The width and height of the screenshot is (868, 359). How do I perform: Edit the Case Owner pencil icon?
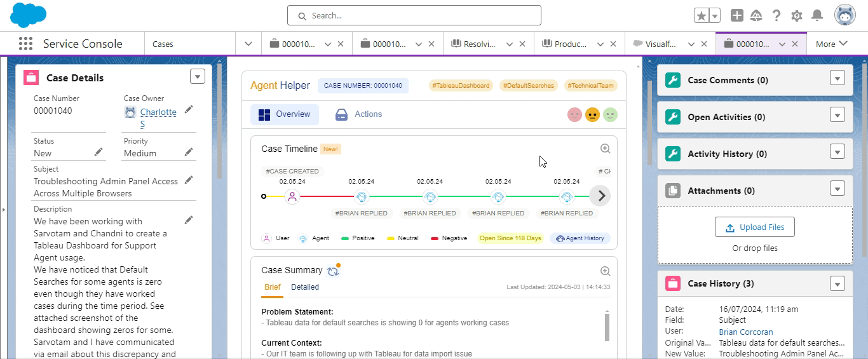pyautogui.click(x=189, y=110)
